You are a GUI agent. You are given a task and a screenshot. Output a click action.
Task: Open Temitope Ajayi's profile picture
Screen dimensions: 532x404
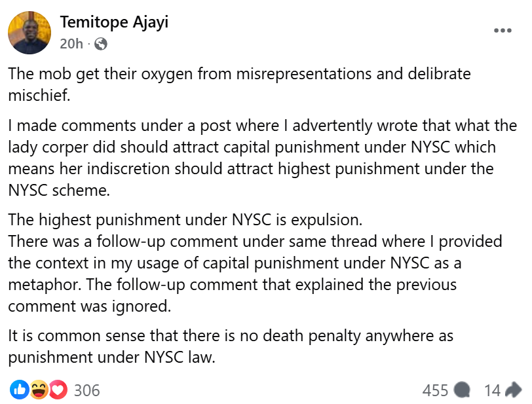[29, 33]
